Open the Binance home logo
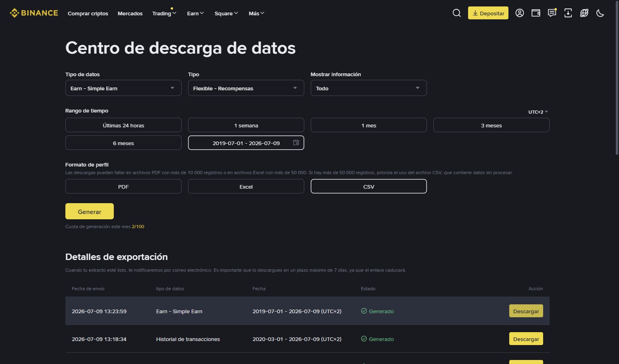The width and height of the screenshot is (619, 364). pyautogui.click(x=34, y=13)
